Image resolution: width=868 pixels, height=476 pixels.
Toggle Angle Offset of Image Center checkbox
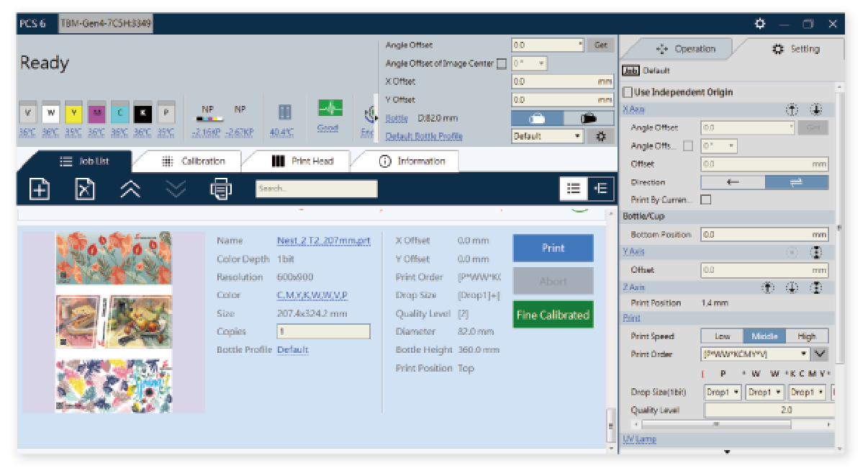[502, 64]
